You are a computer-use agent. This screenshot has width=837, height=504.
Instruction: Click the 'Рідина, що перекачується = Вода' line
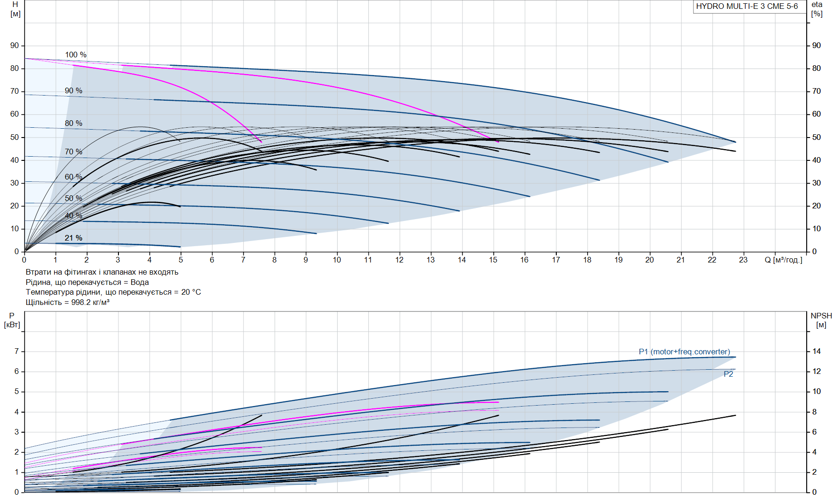tap(87, 282)
